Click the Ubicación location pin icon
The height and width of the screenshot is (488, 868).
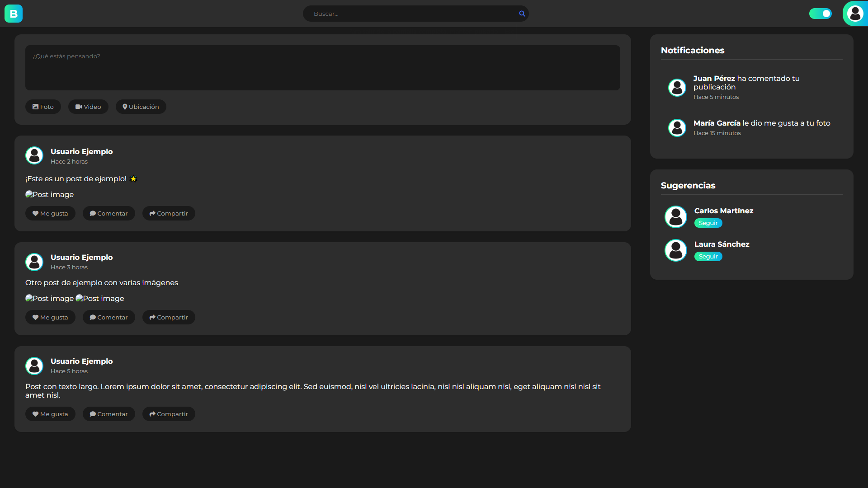125,107
